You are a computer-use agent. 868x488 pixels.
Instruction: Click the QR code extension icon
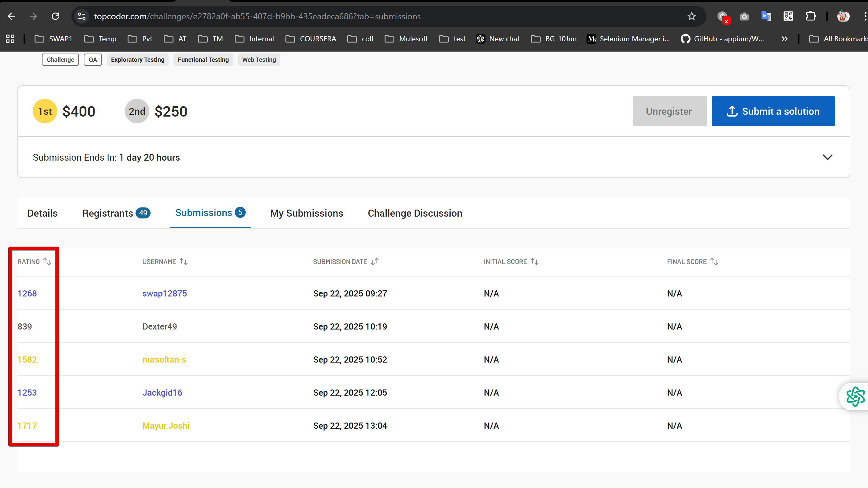pyautogui.click(x=788, y=16)
